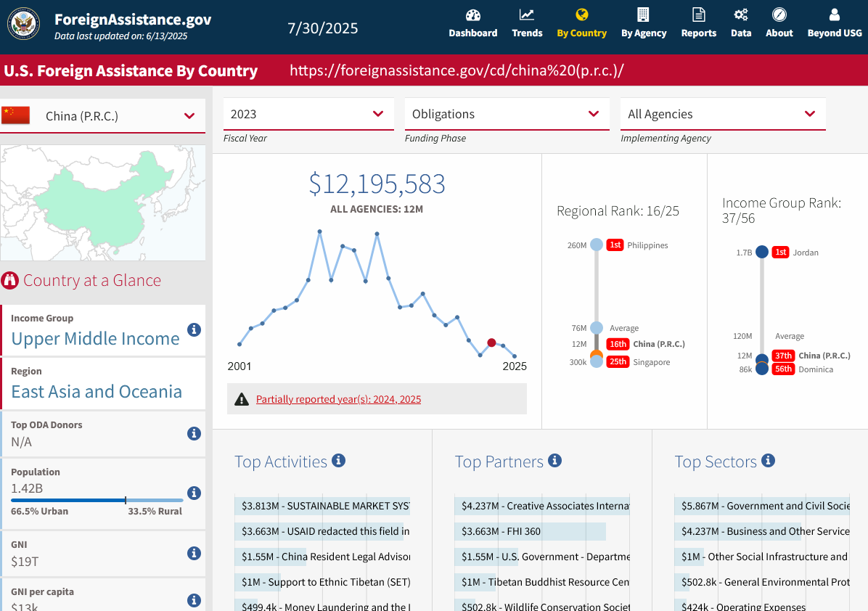Open the All Agencies implementing agency dropdown
868x611 pixels.
723,114
